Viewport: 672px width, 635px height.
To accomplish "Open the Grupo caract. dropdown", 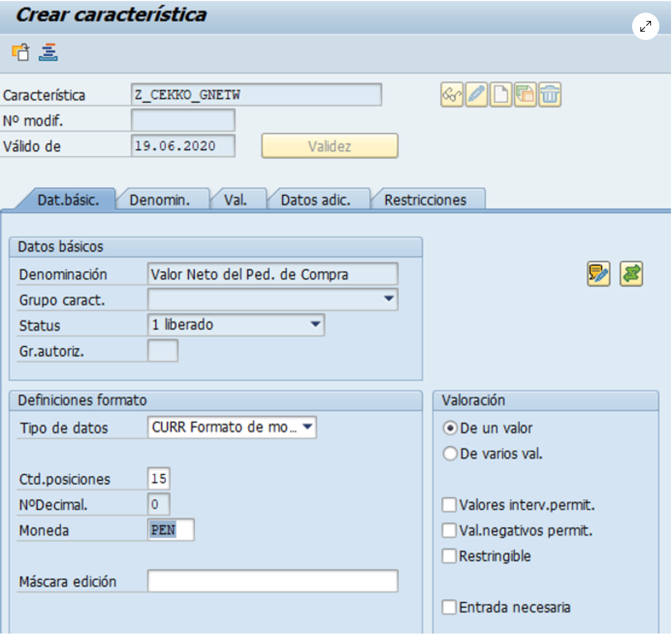I will pos(389,299).
